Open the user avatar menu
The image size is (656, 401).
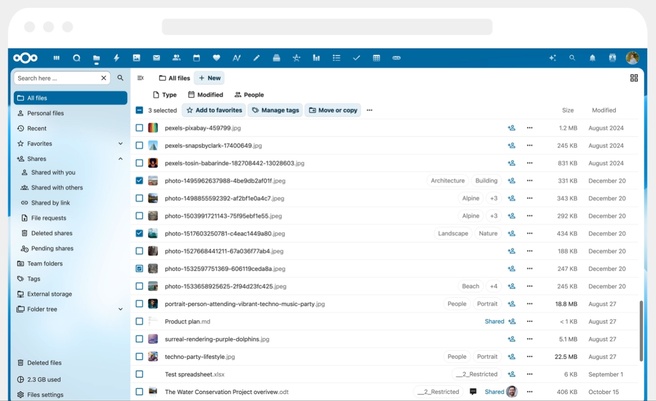click(x=633, y=58)
